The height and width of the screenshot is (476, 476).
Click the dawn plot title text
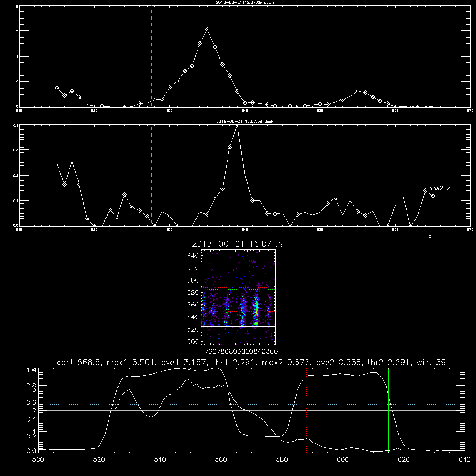pyautogui.click(x=245, y=2)
